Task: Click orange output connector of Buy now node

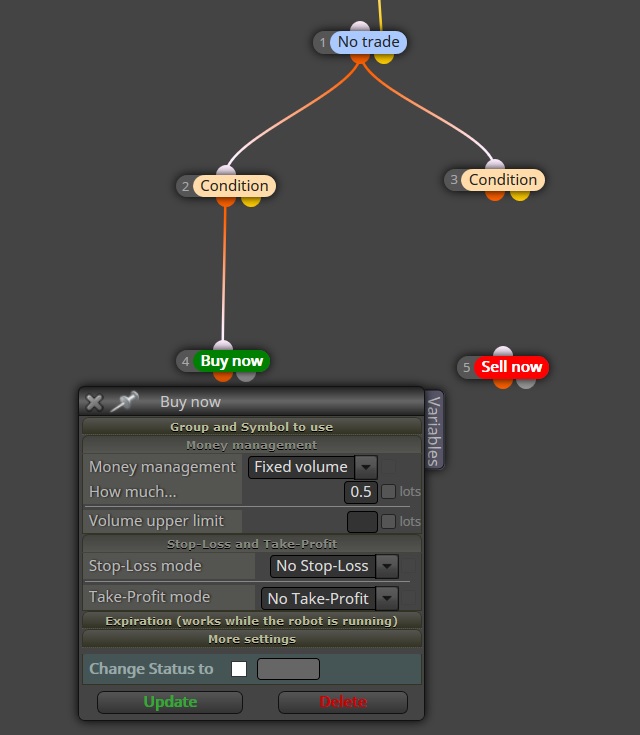Action: (223, 377)
